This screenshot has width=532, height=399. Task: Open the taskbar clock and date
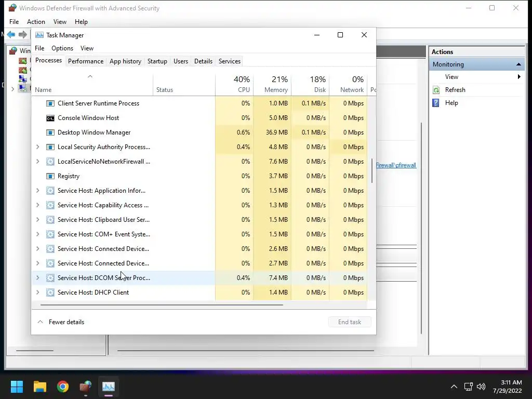(x=507, y=387)
